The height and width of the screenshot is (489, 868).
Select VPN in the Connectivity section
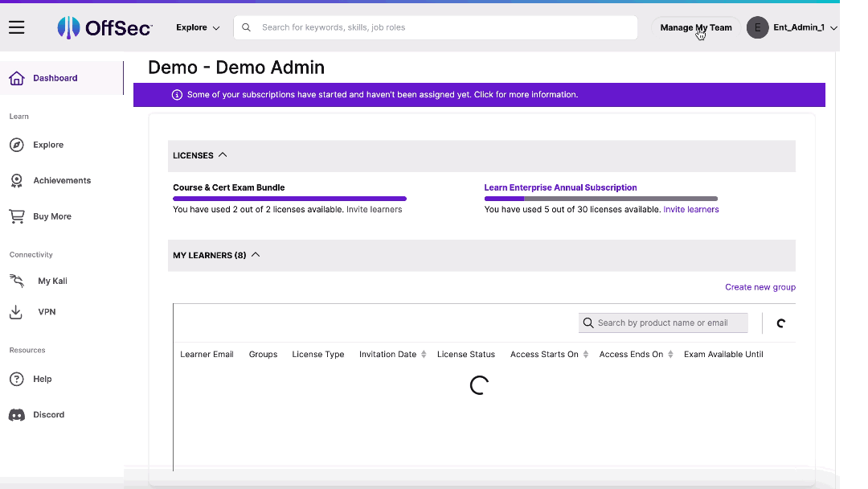[47, 311]
